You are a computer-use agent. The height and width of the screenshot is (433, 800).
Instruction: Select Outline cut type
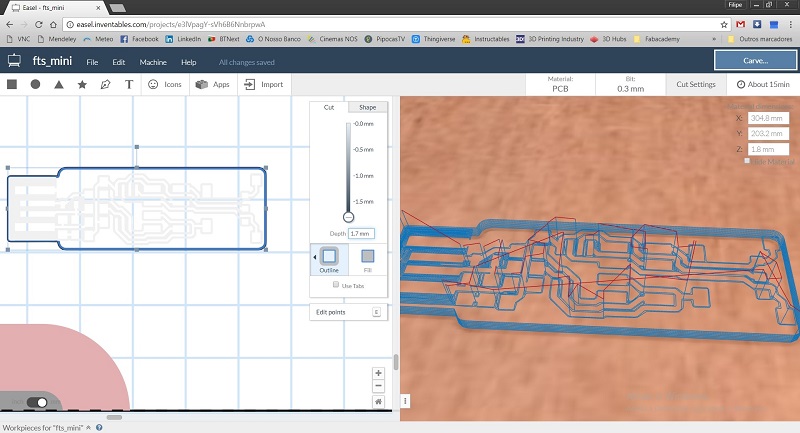329,260
